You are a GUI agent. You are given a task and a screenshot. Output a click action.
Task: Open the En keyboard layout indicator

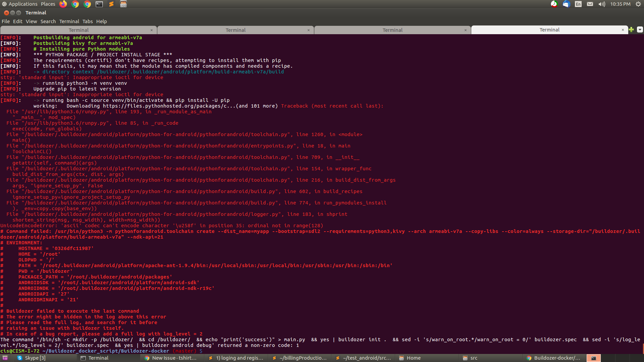coord(578,4)
